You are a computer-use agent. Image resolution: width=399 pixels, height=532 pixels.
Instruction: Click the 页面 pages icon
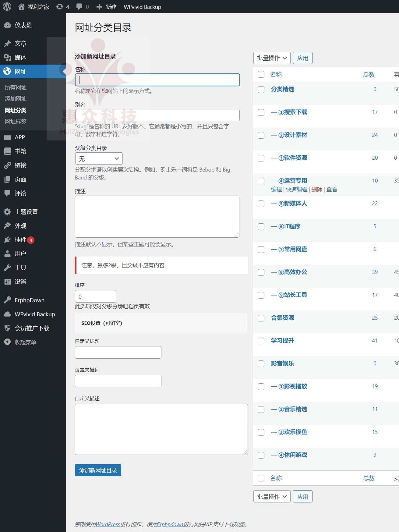(7, 179)
